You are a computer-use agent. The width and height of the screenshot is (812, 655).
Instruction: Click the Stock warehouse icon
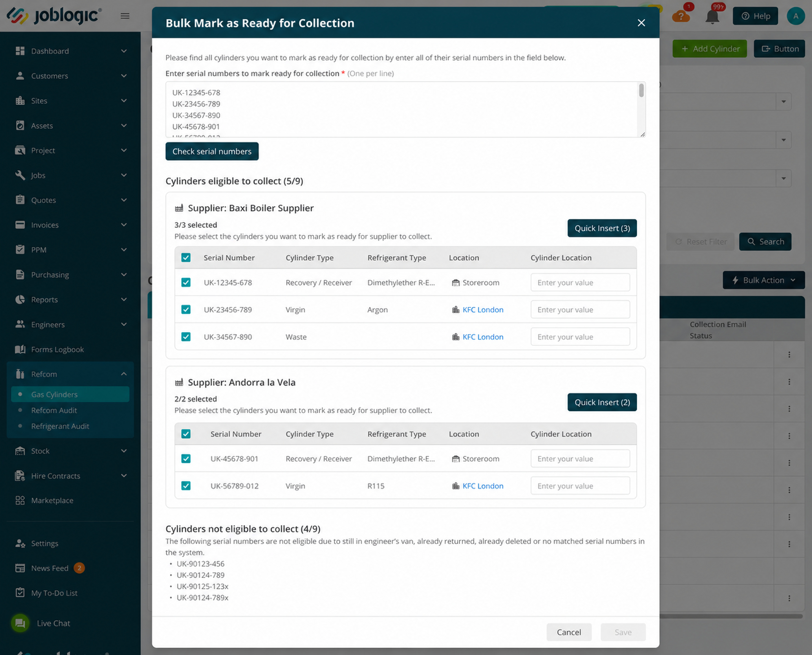pos(20,451)
